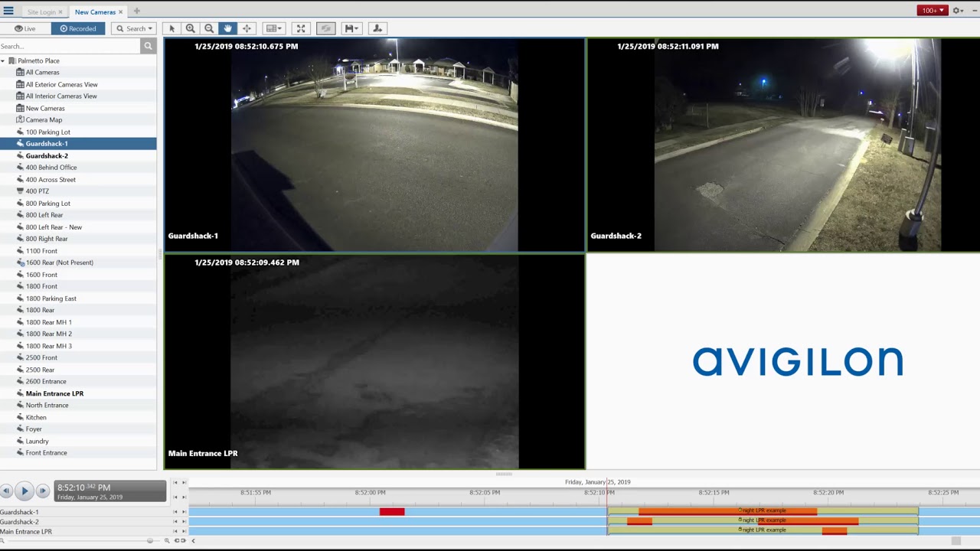Select the zoom out tool
Screen dimensions: 980x551
(209, 28)
